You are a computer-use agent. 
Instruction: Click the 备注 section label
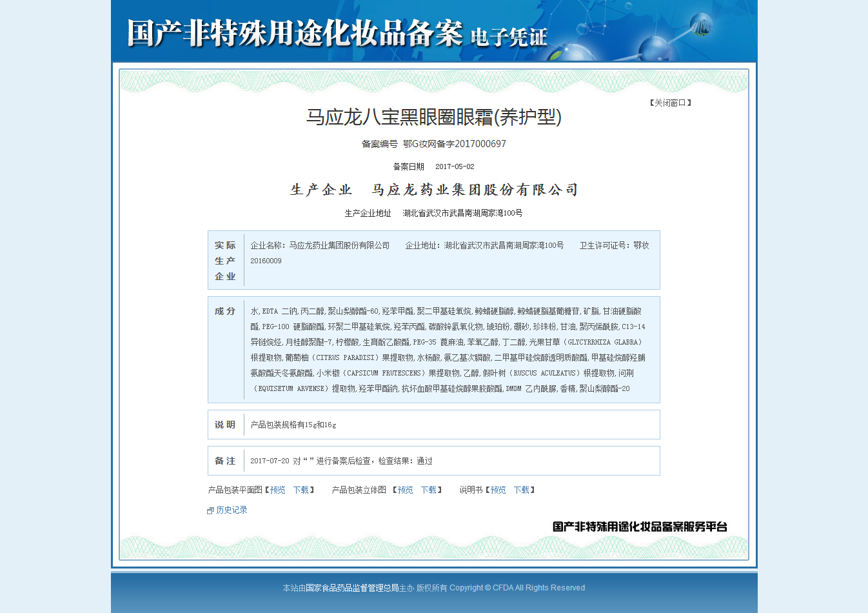click(226, 461)
